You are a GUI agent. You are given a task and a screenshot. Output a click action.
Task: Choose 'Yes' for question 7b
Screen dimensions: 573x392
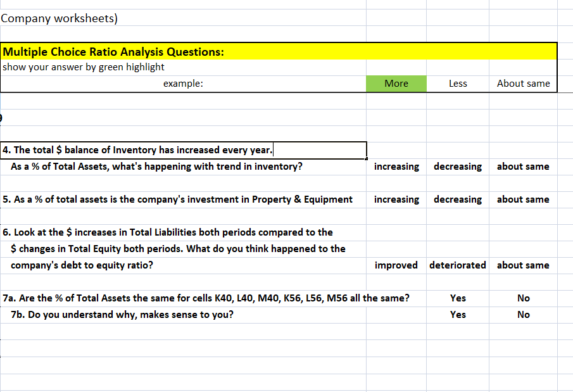tap(458, 315)
